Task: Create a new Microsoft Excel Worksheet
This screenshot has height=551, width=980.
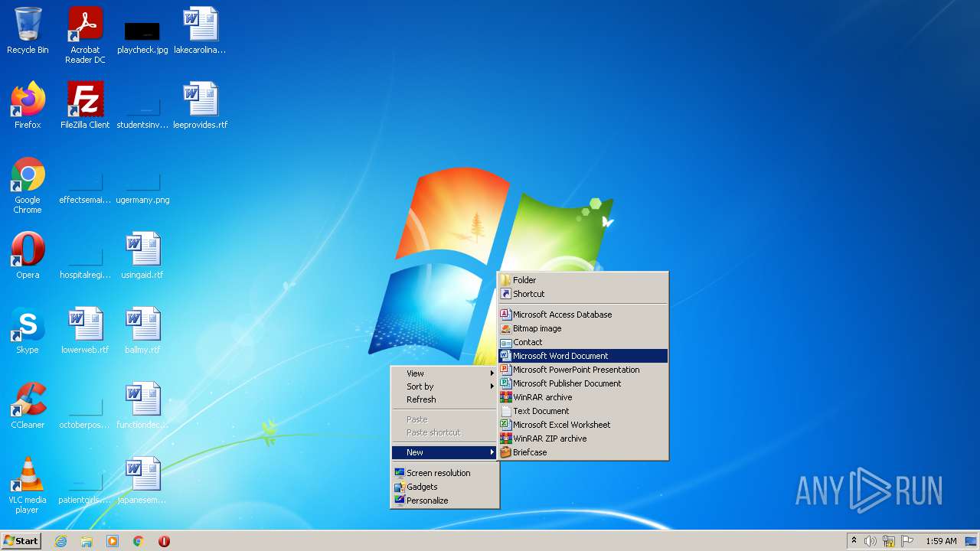Action: 583,425
